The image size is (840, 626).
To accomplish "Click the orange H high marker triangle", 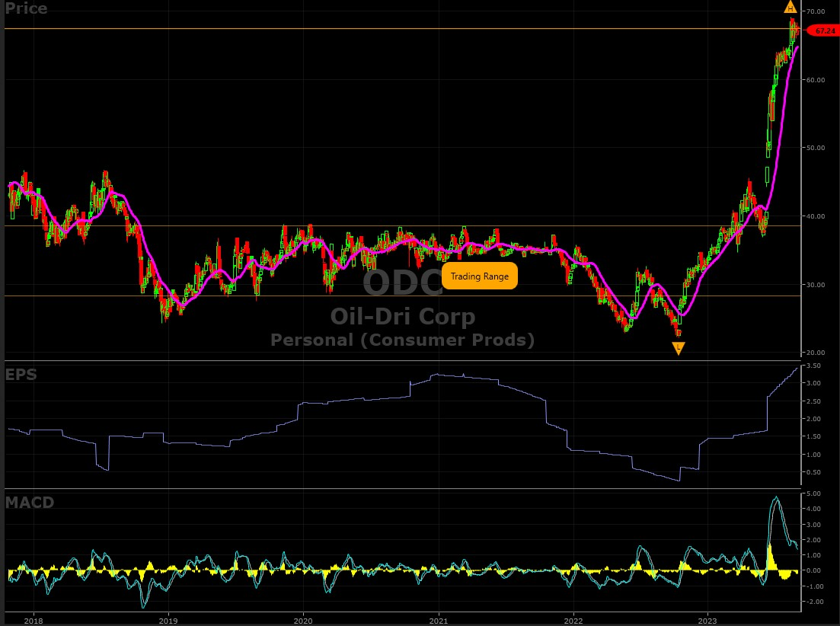I will pos(790,8).
